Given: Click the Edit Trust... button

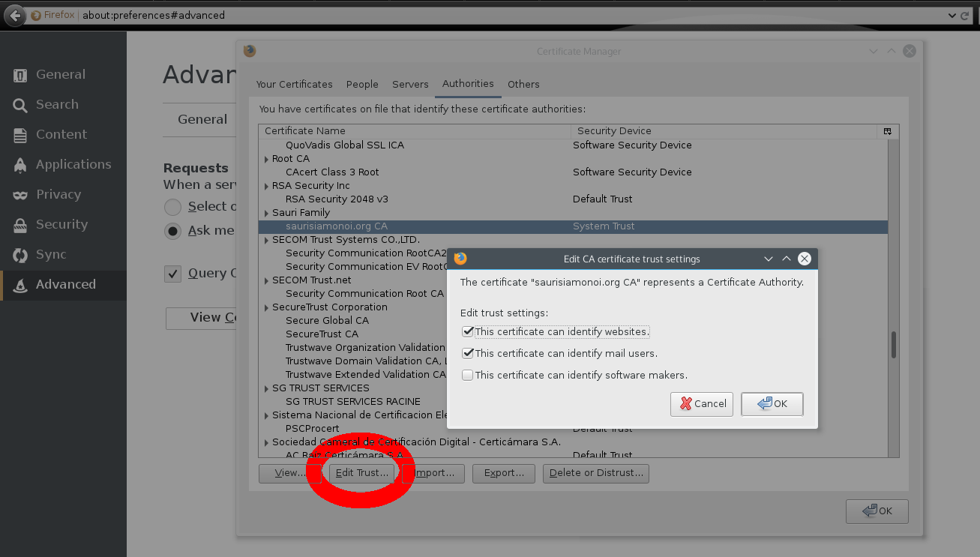Looking at the screenshot, I should click(x=362, y=473).
